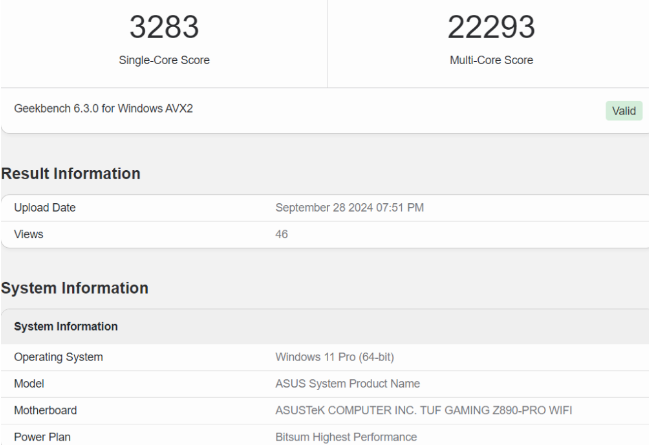Select the Bitsum Highest Performance power plan value
The image size is (649, 445).
(x=346, y=437)
